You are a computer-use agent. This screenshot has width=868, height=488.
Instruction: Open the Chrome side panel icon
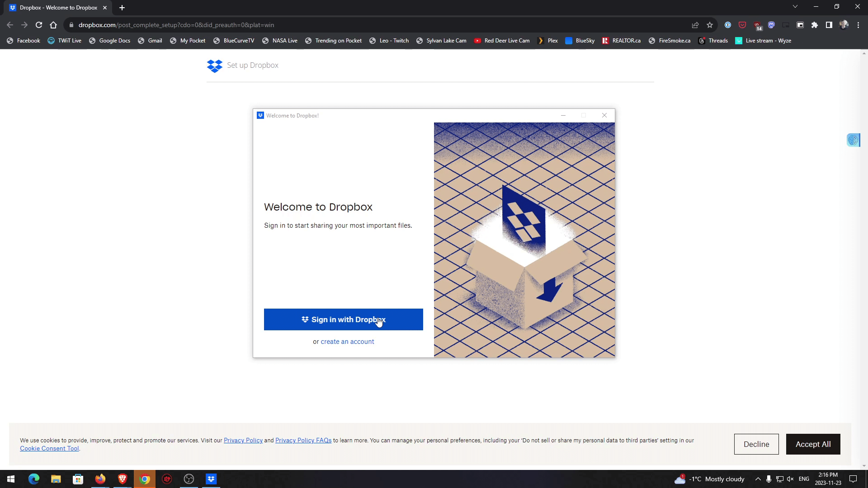point(829,25)
